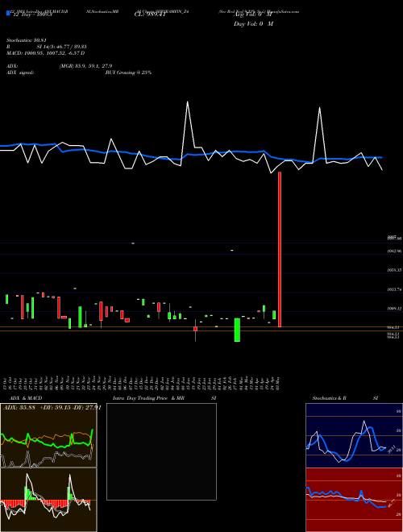Click the navy blue Stochastics chart
Image resolution: width=403 pixels, height=532 pixels.
[354, 435]
